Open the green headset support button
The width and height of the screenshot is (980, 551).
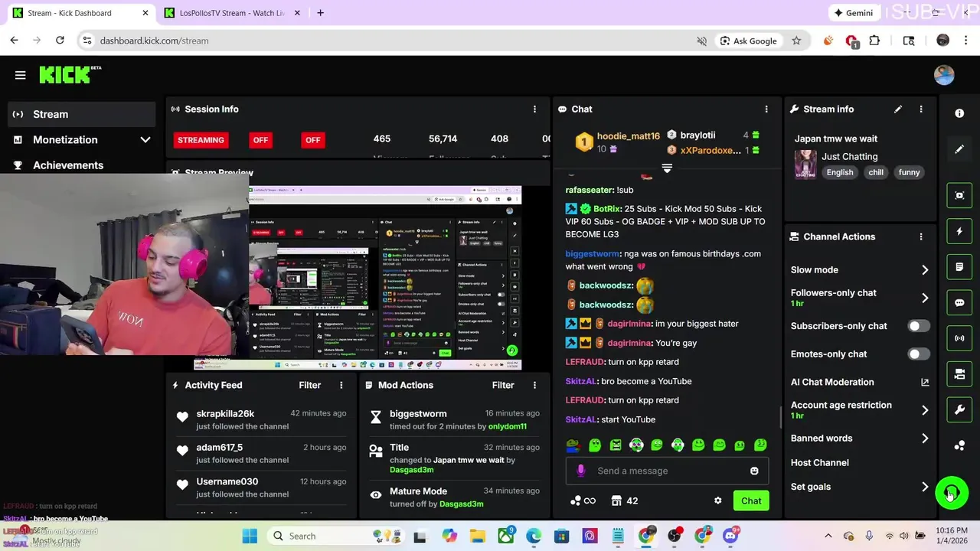pyautogui.click(x=952, y=492)
